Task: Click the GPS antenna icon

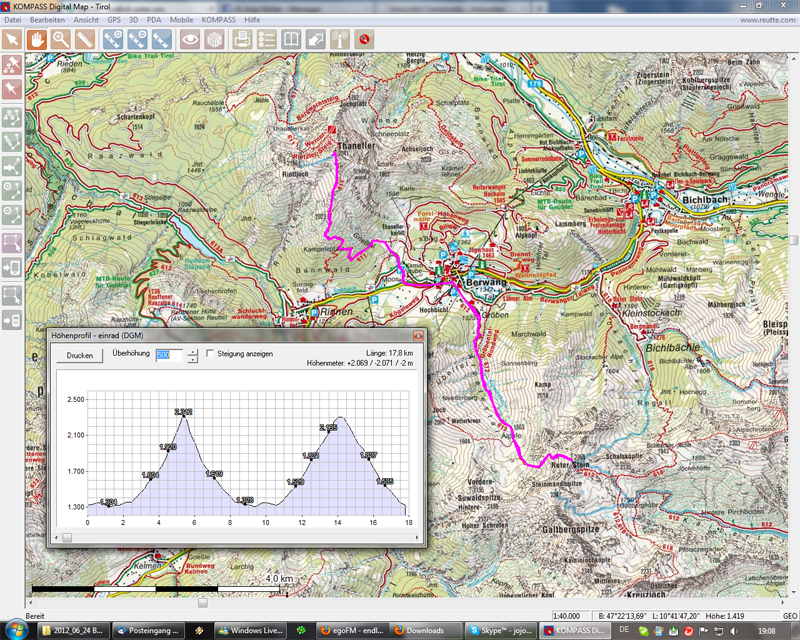Action: (340, 39)
